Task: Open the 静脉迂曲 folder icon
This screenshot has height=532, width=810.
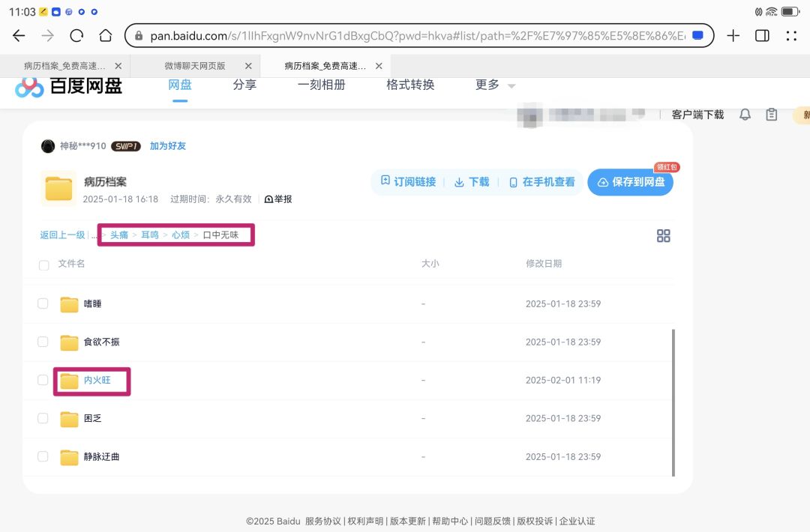Action: tap(69, 456)
